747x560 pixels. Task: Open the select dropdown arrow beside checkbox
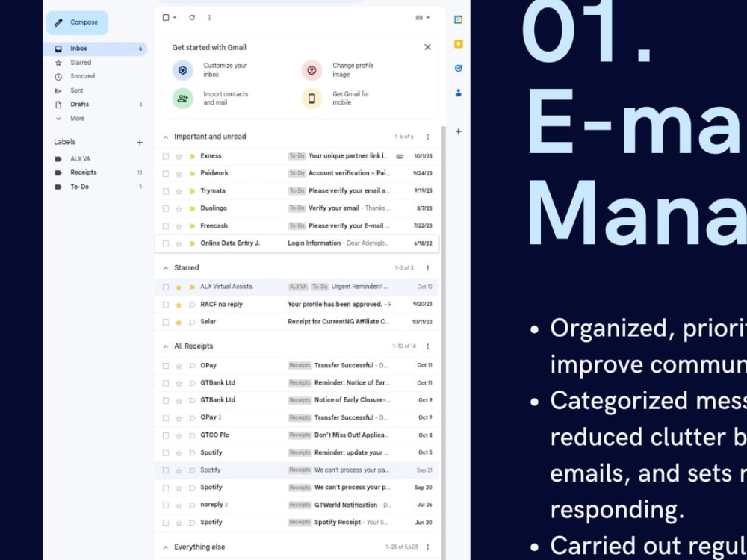(175, 18)
